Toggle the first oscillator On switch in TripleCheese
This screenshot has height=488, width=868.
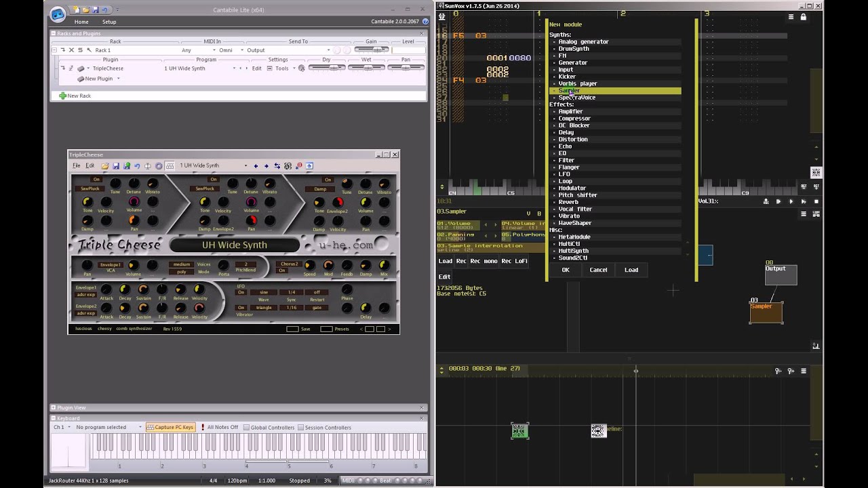96,180
